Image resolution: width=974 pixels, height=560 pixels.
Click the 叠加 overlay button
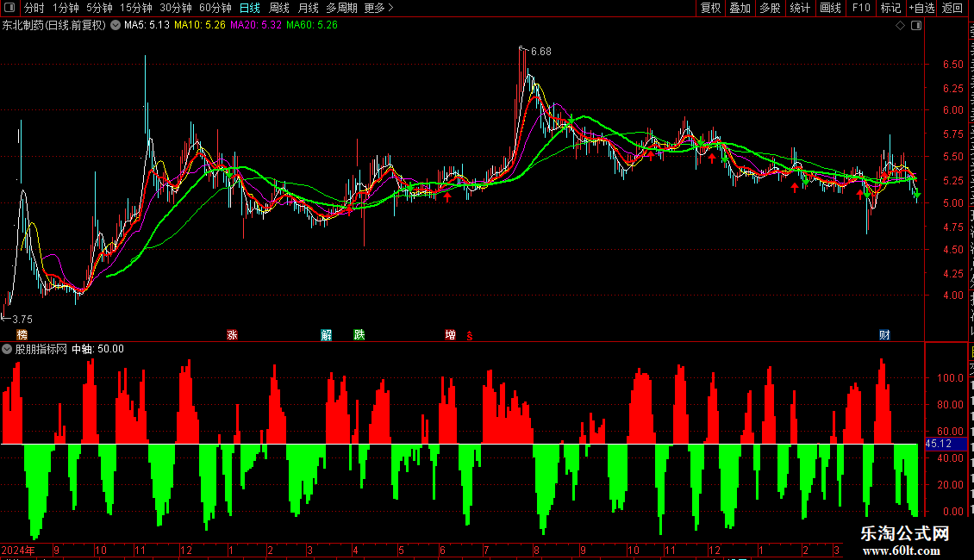740,8
